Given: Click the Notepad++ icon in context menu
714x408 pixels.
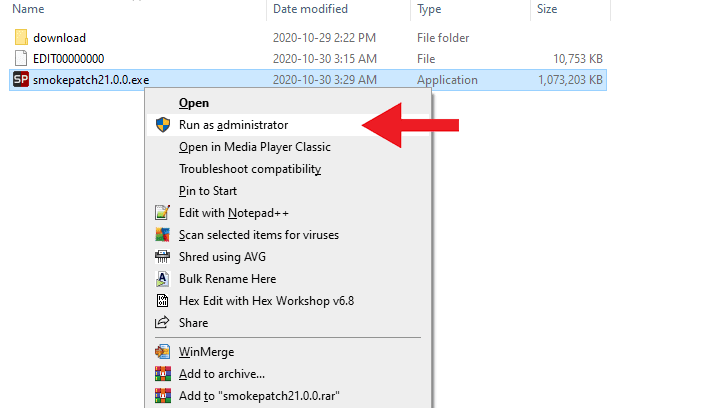Looking at the screenshot, I should 163,213.
